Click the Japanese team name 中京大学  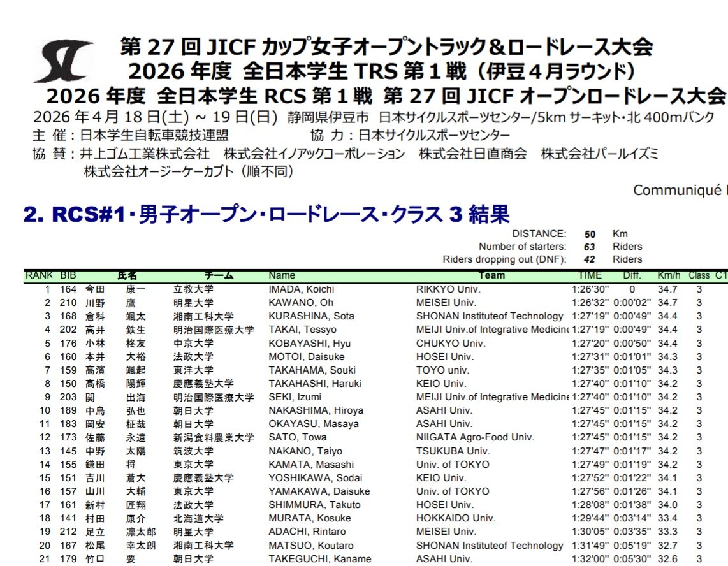click(x=193, y=343)
